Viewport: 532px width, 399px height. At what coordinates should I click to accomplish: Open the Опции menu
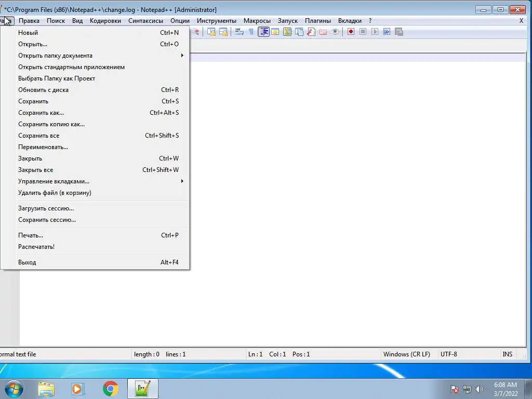pyautogui.click(x=180, y=21)
